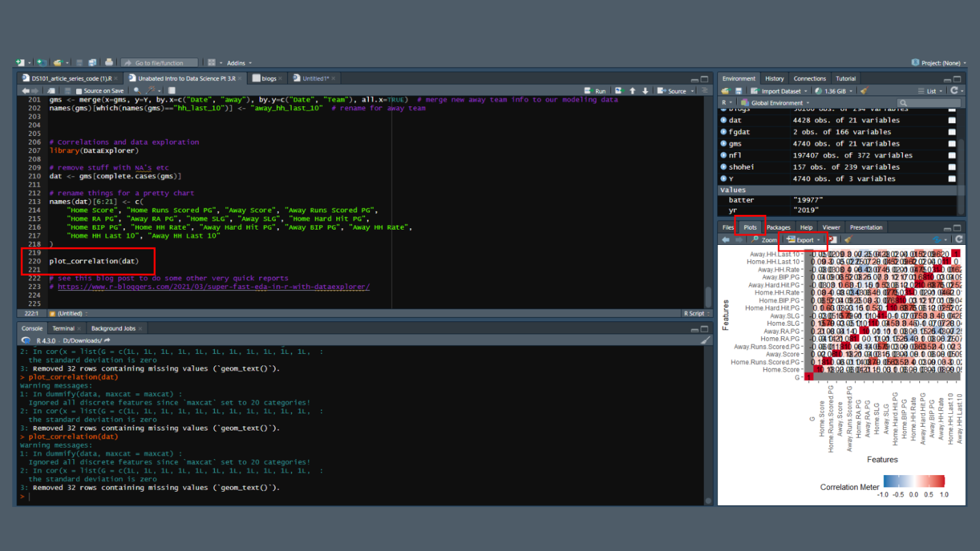The height and width of the screenshot is (551, 980).
Task: Expand the dat data frame entry
Action: click(724, 120)
